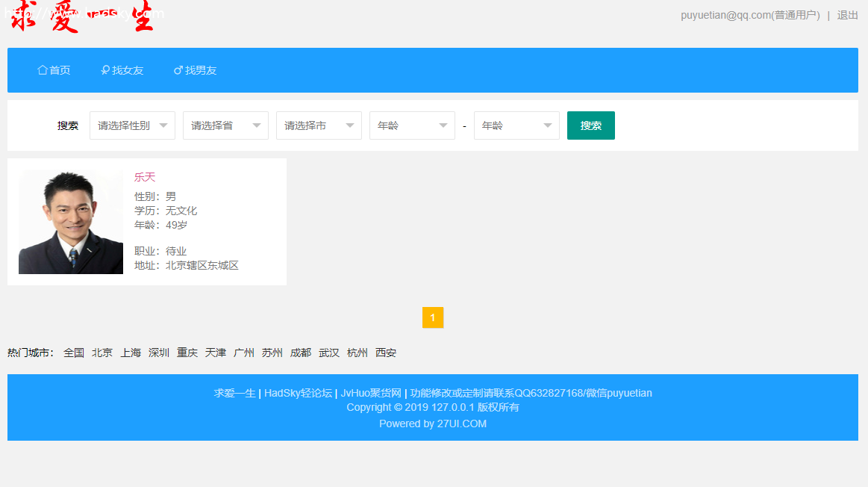The height and width of the screenshot is (487, 868).
Task: Click the female symbol icon beside 找女友
Action: [x=105, y=70]
